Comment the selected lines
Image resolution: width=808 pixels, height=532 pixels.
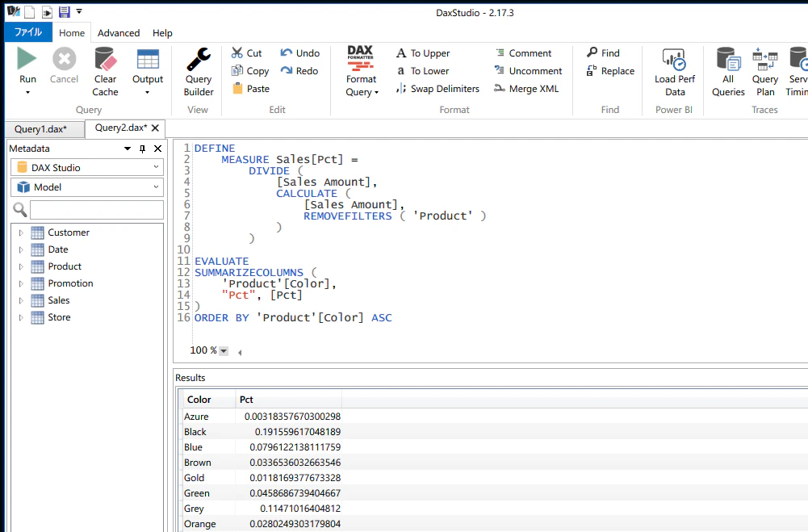pos(523,53)
